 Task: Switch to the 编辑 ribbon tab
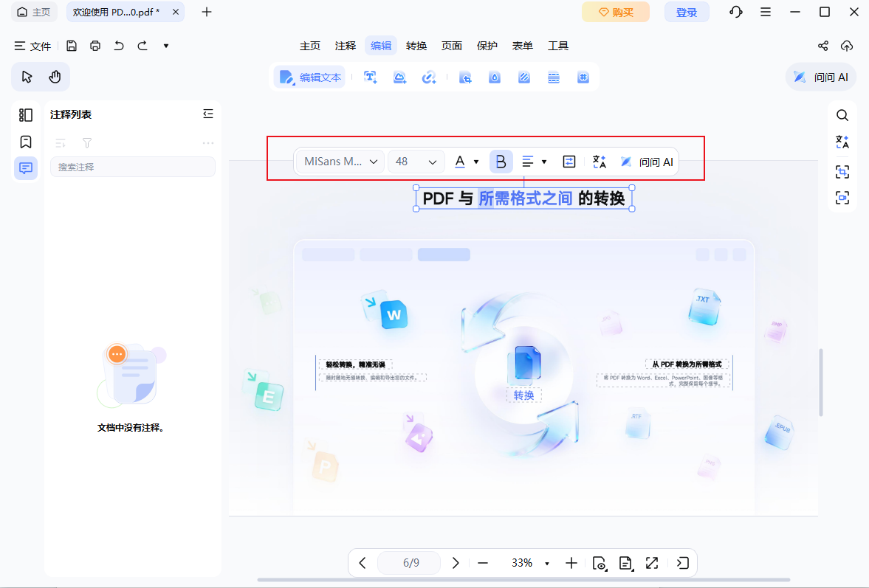tap(381, 46)
